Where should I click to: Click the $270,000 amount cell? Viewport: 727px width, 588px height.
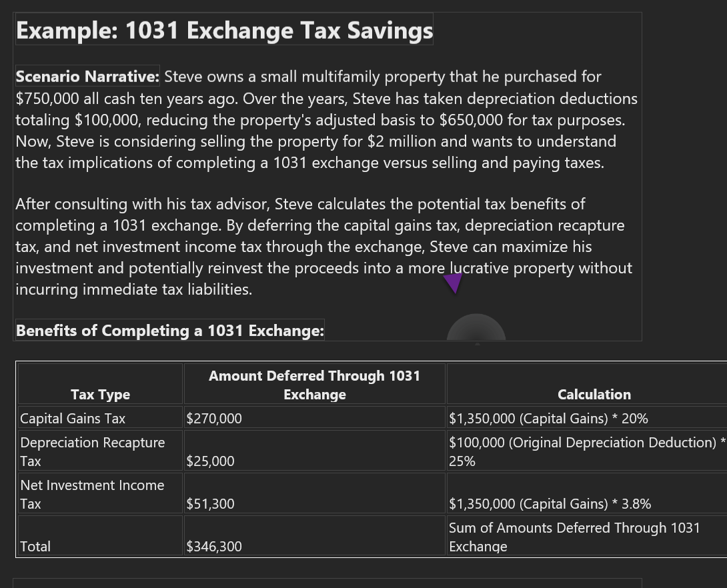click(214, 419)
